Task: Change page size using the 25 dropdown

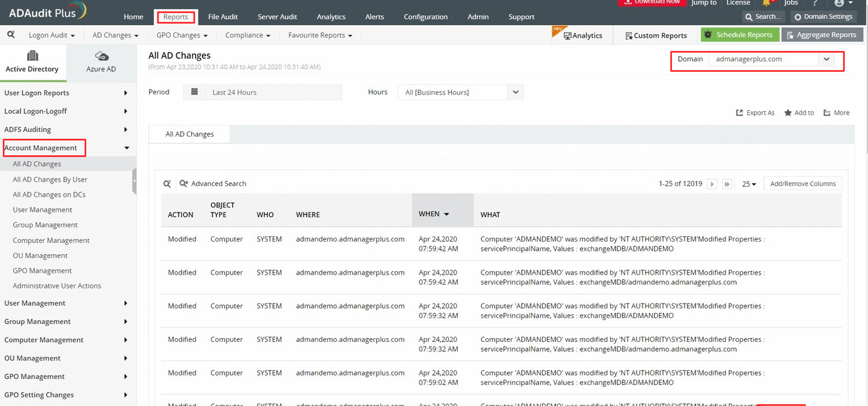Action: [x=747, y=184]
